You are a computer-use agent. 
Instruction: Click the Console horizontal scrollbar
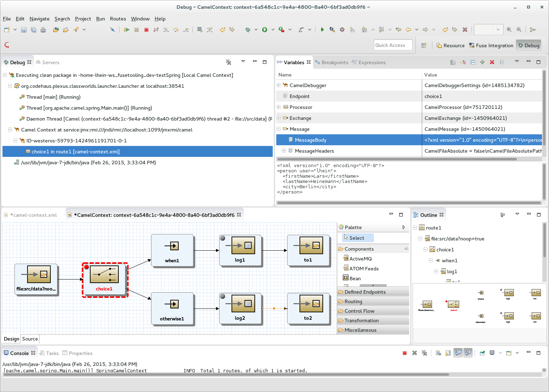pos(226,374)
